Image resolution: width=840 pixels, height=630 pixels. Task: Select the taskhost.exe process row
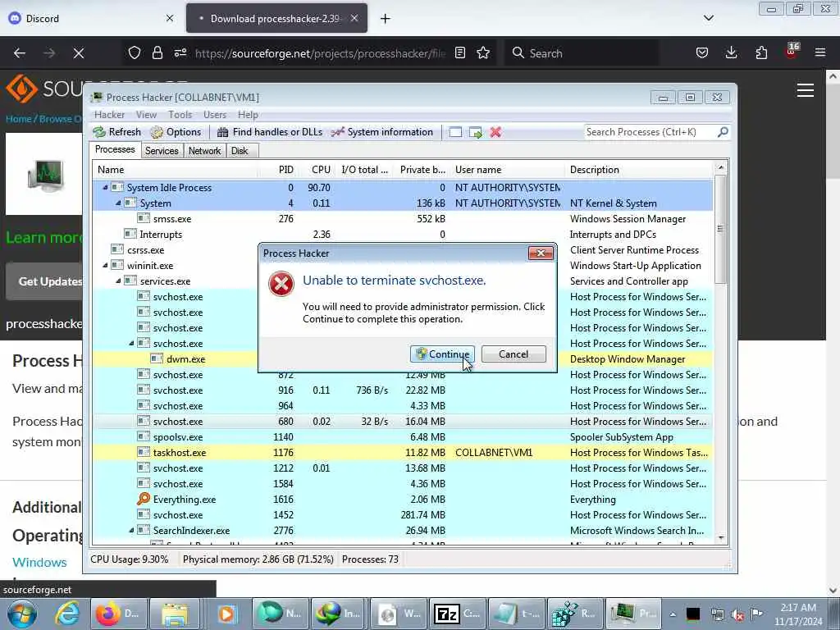(403, 452)
